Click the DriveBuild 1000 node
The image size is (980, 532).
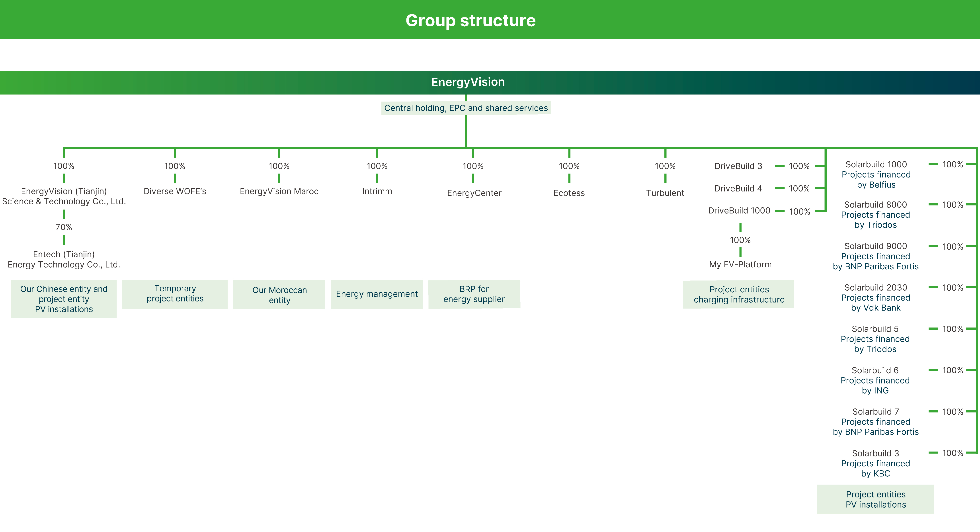pos(739,211)
